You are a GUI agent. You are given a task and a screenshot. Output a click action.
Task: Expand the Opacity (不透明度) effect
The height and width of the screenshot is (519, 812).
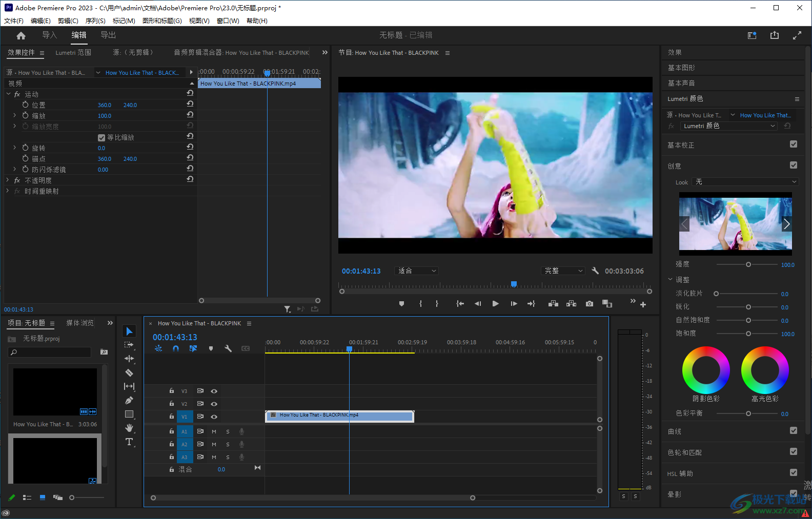coord(8,180)
